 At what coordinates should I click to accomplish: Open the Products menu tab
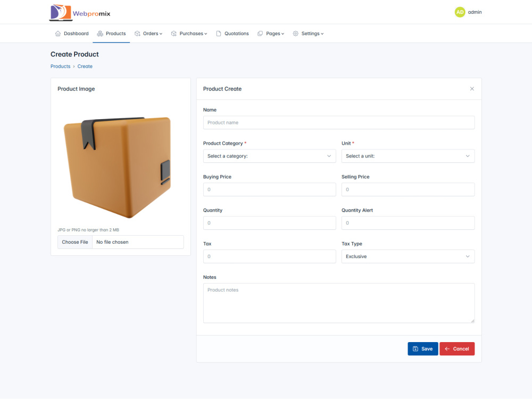pos(111,34)
